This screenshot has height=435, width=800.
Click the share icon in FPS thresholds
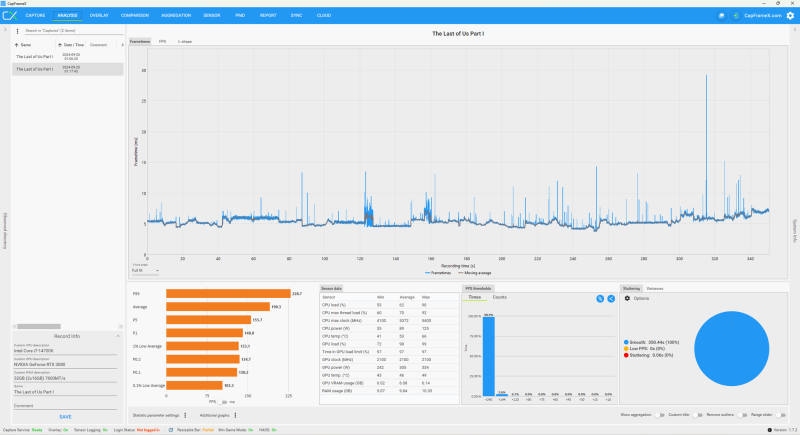click(611, 299)
